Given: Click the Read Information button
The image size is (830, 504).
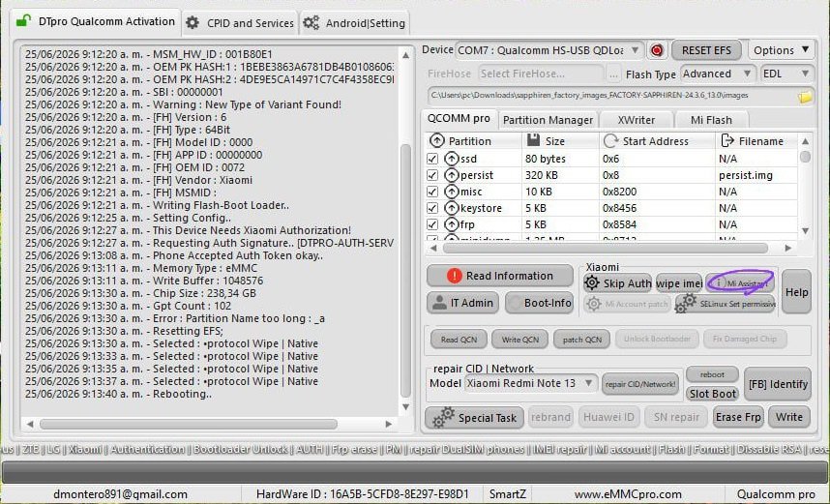Looking at the screenshot, I should point(500,276).
